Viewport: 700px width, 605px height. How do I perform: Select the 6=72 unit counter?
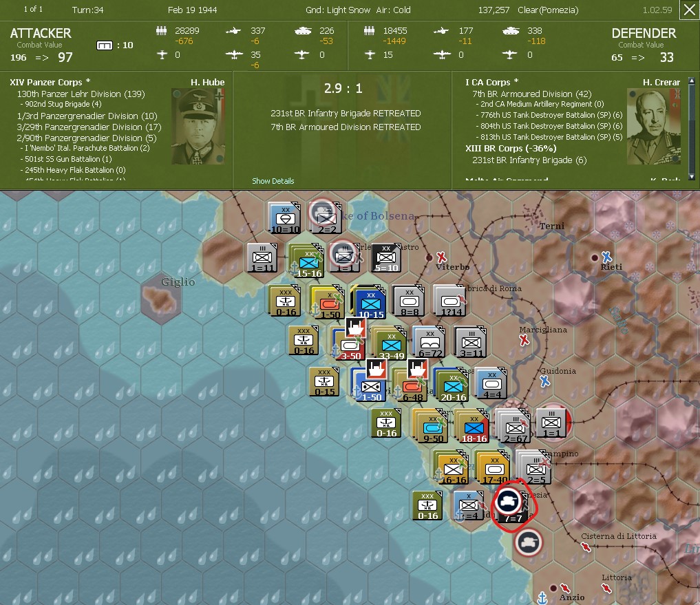coord(429,343)
